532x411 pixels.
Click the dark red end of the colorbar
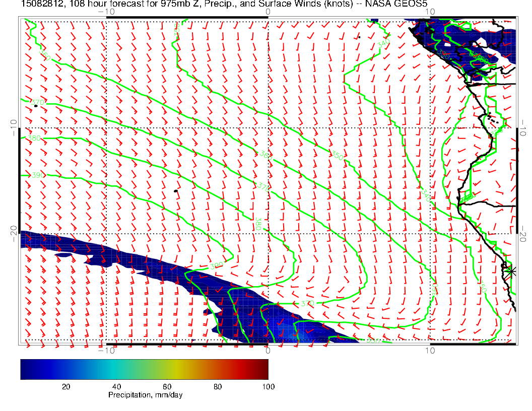click(x=264, y=369)
